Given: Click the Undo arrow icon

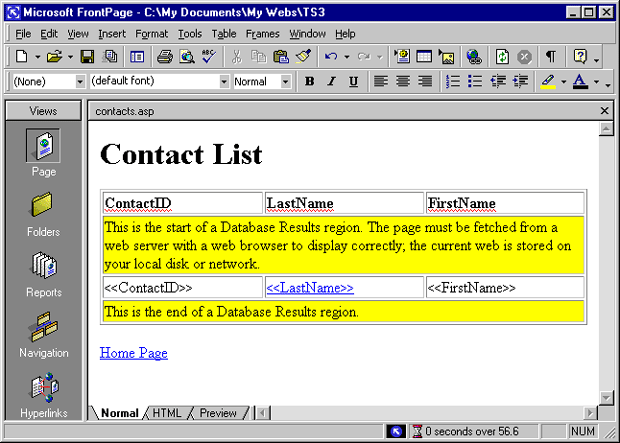Looking at the screenshot, I should coord(331,57).
